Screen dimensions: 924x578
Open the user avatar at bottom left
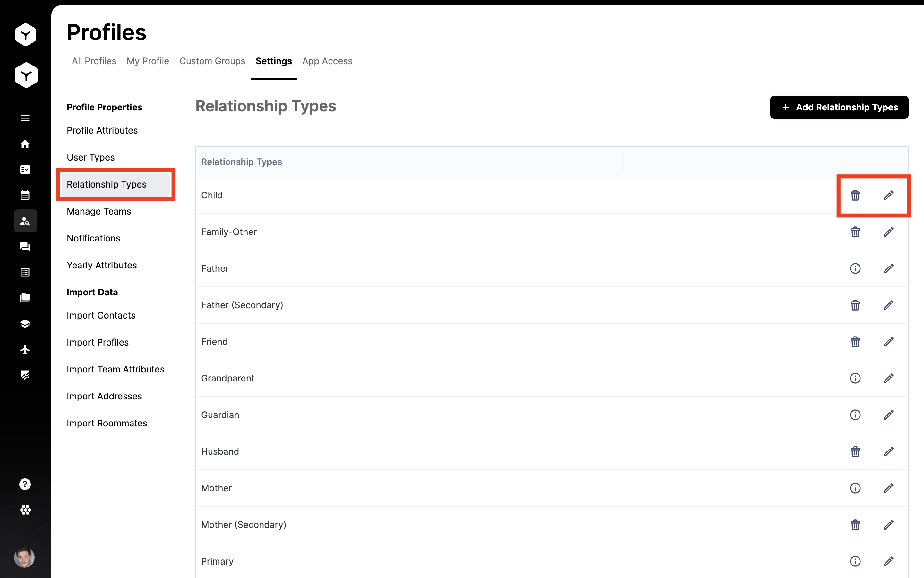click(24, 558)
